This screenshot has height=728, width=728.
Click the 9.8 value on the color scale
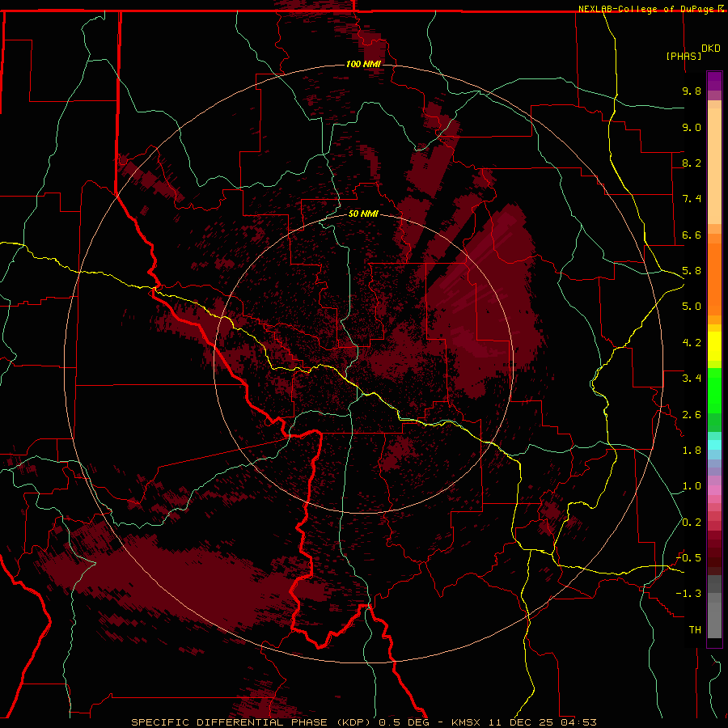point(692,91)
